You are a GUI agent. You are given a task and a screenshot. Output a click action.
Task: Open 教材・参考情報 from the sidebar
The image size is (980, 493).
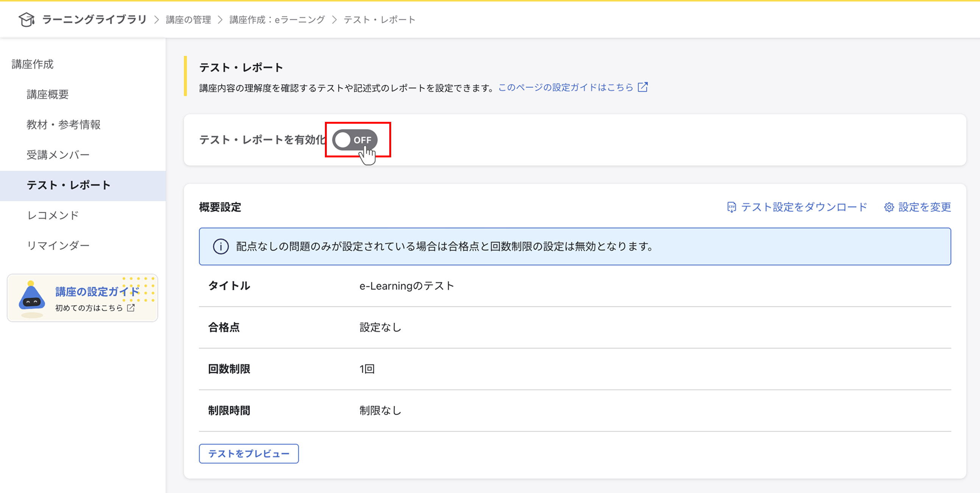[x=63, y=125]
